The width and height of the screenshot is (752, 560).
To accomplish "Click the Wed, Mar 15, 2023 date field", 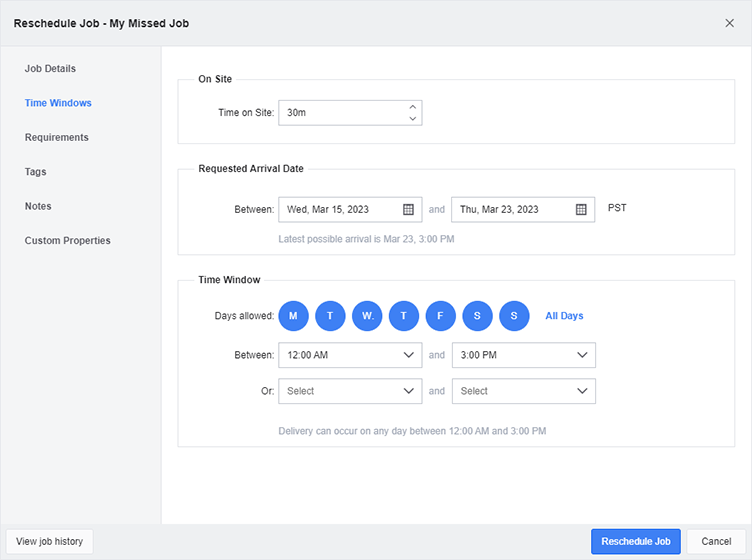I will (350, 210).
